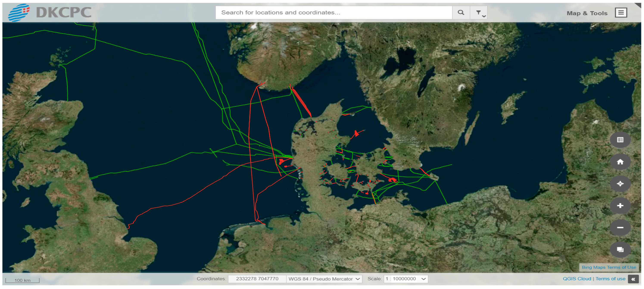The height and width of the screenshot is (289, 644).
Task: Zoom in with the plus button
Action: click(620, 206)
